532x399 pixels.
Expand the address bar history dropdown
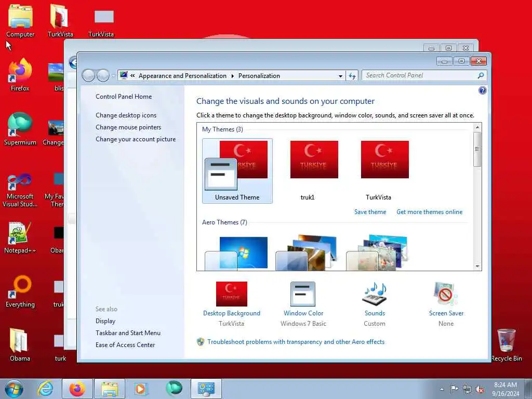pyautogui.click(x=340, y=76)
